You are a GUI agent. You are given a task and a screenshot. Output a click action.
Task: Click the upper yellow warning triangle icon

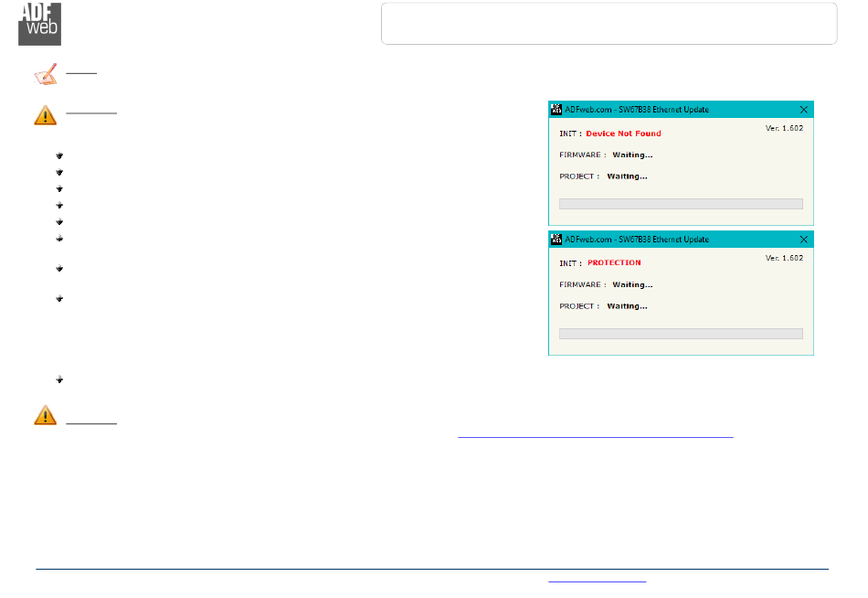pyautogui.click(x=45, y=116)
